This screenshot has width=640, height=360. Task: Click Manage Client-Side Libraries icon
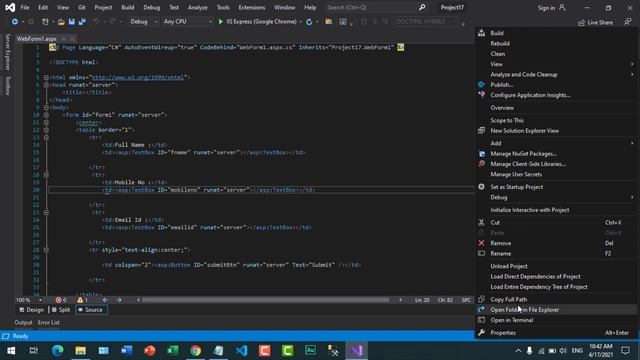(x=482, y=164)
